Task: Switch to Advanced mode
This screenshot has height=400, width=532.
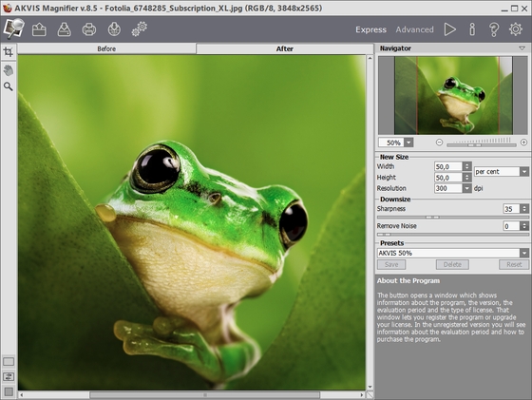Action: [x=414, y=29]
